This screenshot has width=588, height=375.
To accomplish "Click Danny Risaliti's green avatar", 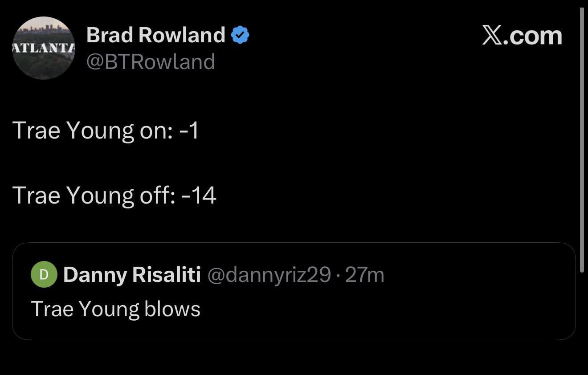I will pyautogui.click(x=43, y=274).
